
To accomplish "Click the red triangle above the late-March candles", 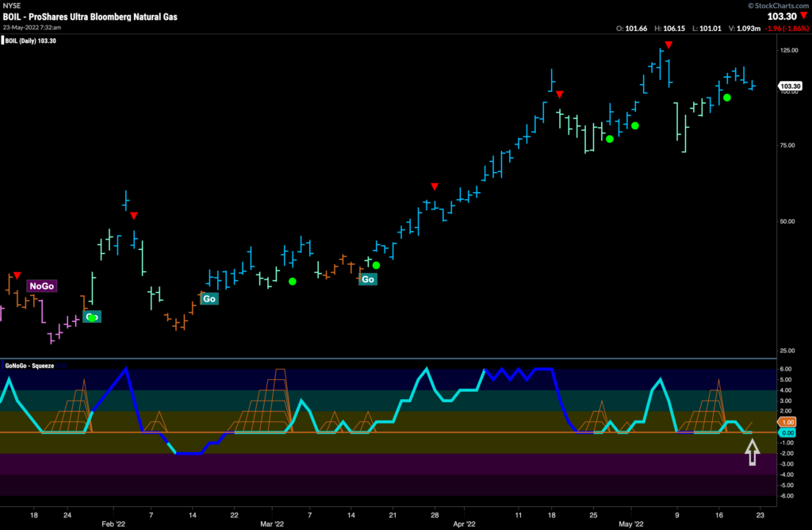I will point(435,186).
